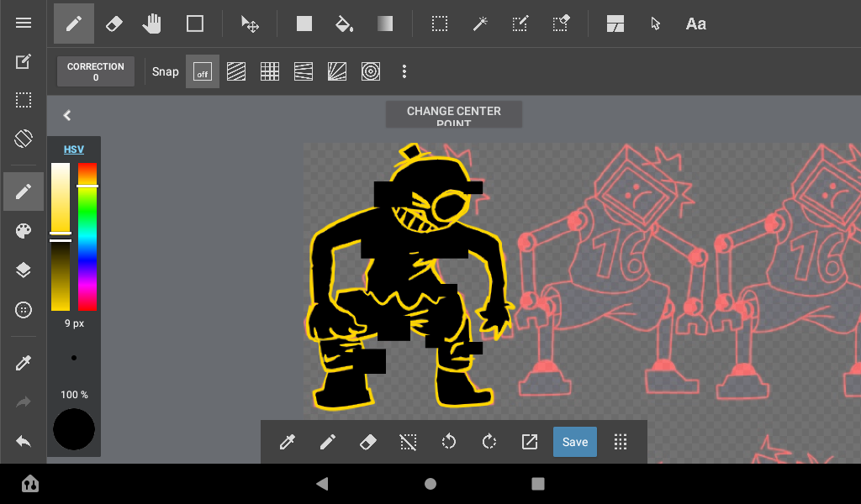Collapse the panel with the back chevron
The image size is (861, 504).
pyautogui.click(x=67, y=116)
